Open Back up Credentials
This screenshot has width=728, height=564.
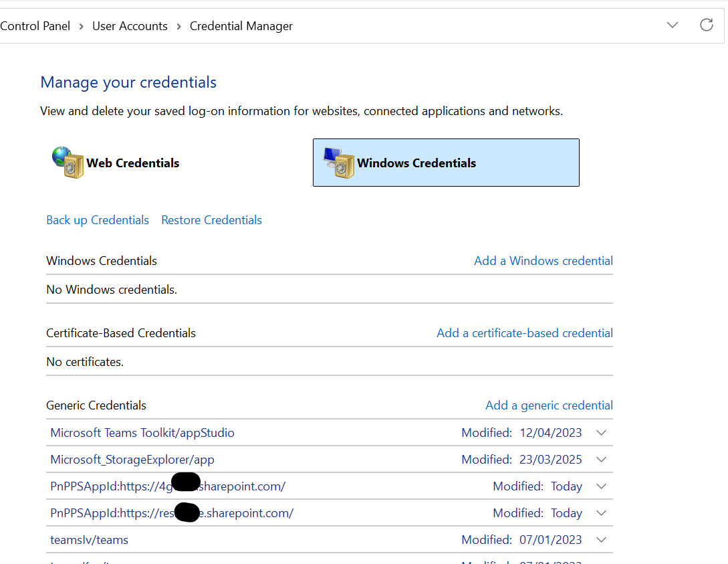pyautogui.click(x=98, y=219)
